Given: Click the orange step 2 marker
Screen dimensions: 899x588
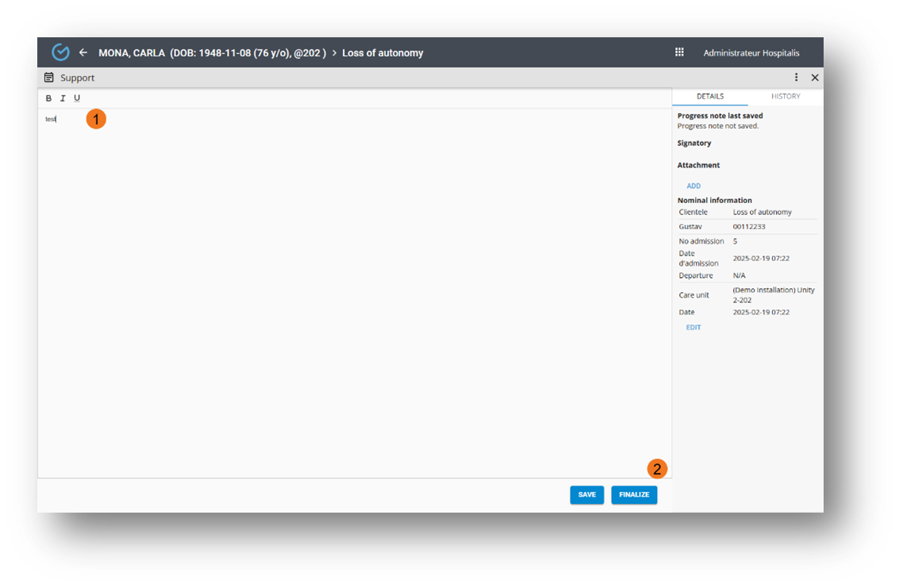Looking at the screenshot, I should pos(657,469).
